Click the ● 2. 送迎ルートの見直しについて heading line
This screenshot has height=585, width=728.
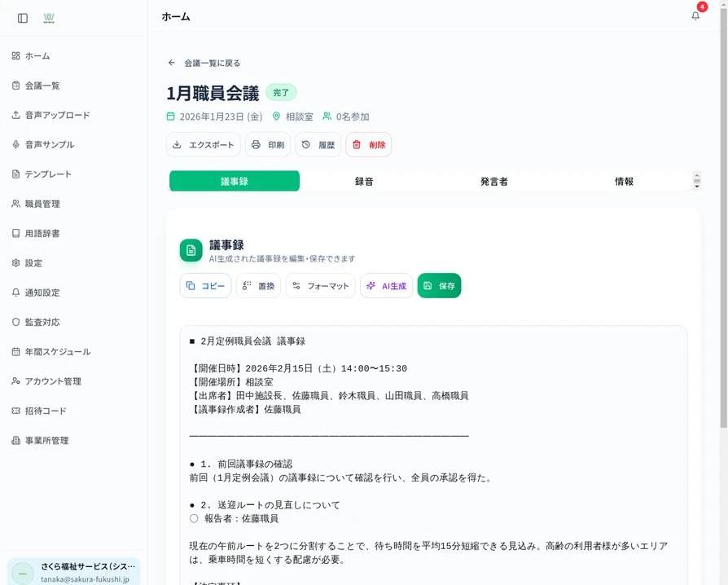265,504
